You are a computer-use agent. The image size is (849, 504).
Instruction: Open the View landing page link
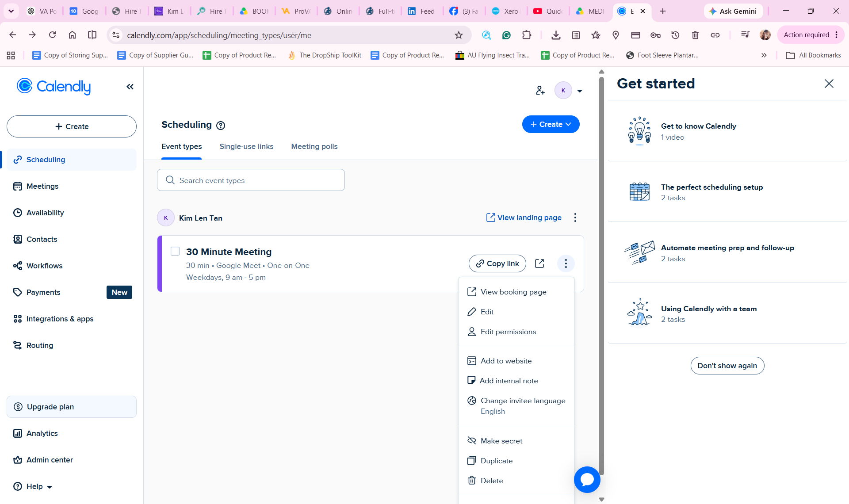pyautogui.click(x=524, y=218)
